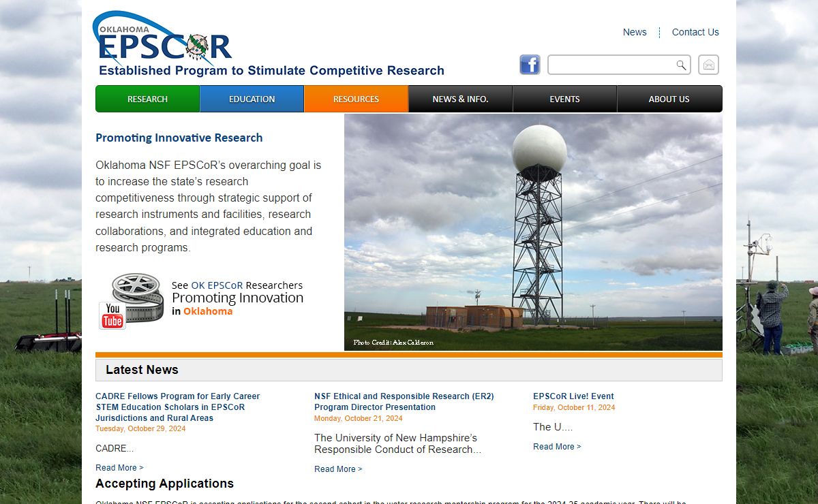The width and height of the screenshot is (818, 504).
Task: Open the About Us menu
Action: click(x=669, y=99)
